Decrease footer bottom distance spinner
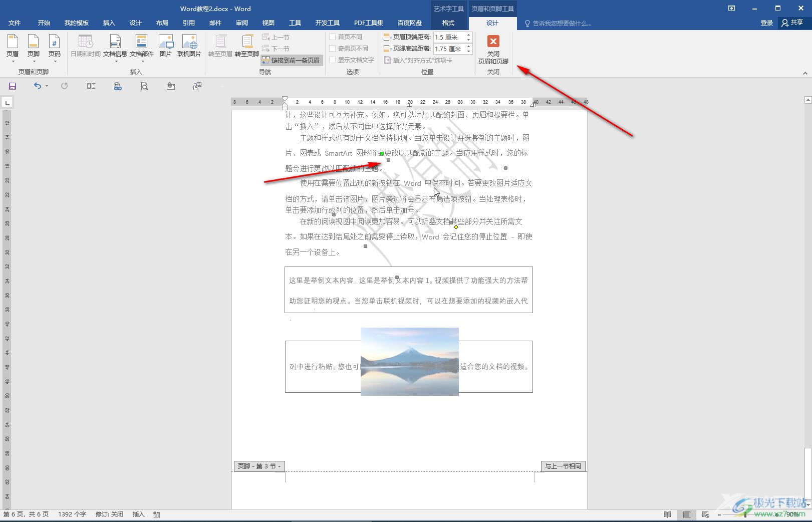Screen dimensions: 812x522 [469, 51]
